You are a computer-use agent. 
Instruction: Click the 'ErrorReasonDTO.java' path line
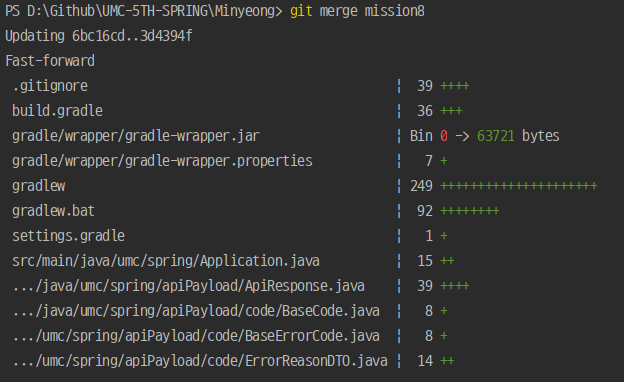pos(200,361)
